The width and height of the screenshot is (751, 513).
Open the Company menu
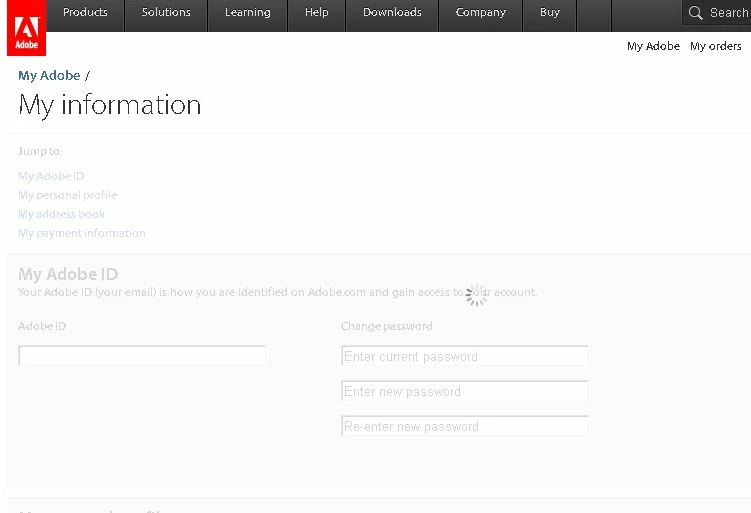[x=480, y=12]
